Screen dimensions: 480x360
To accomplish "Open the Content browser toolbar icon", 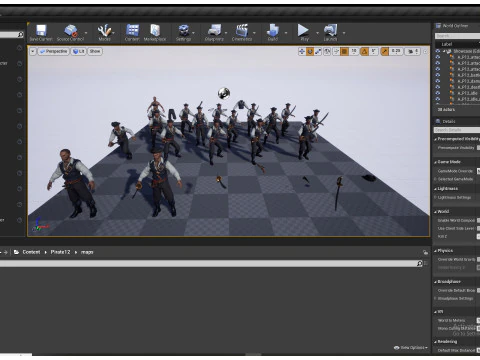I will click(132, 30).
